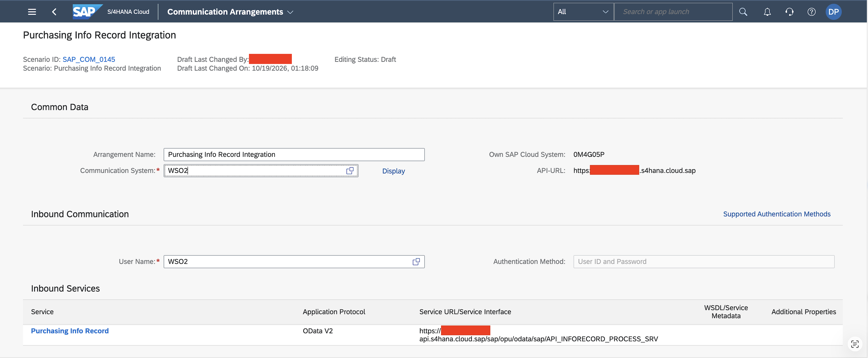Click the Service URL/Service Interface column header
This screenshot has width=868, height=358.
pos(465,312)
